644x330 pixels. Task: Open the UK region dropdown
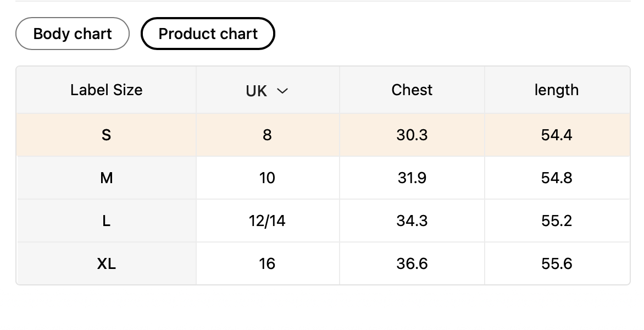tap(267, 91)
